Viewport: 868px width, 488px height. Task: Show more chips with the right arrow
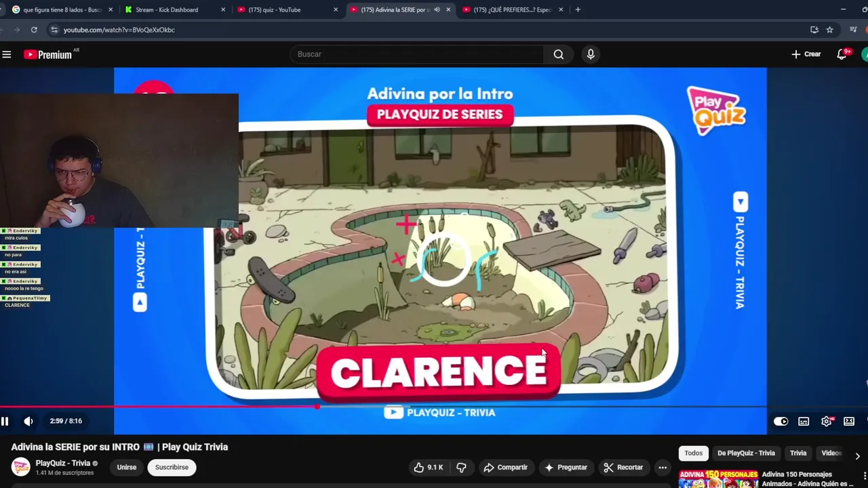857,456
